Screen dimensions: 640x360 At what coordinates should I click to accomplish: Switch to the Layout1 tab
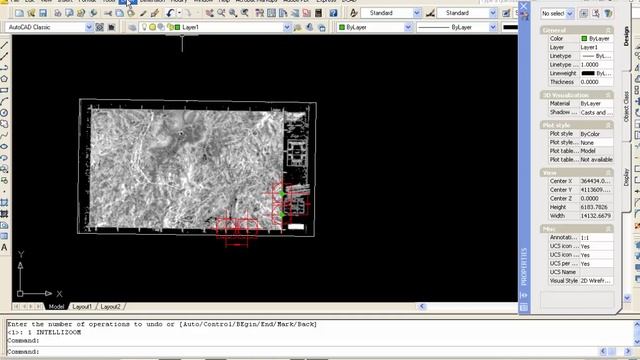(x=82, y=307)
